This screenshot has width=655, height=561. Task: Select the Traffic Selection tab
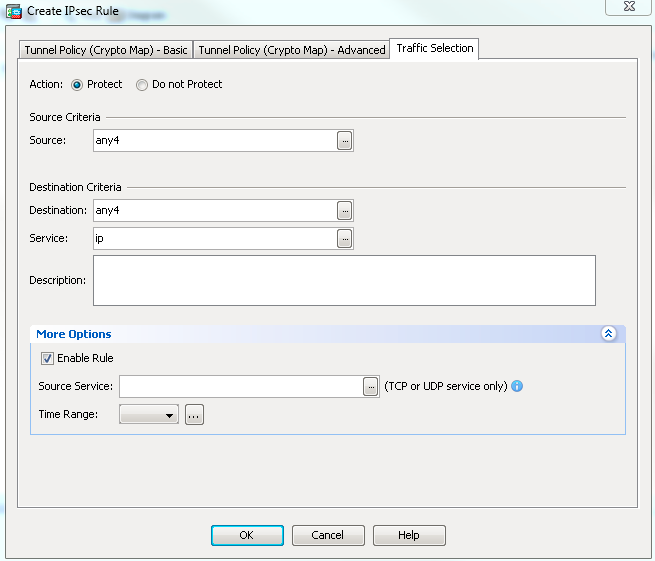434,48
